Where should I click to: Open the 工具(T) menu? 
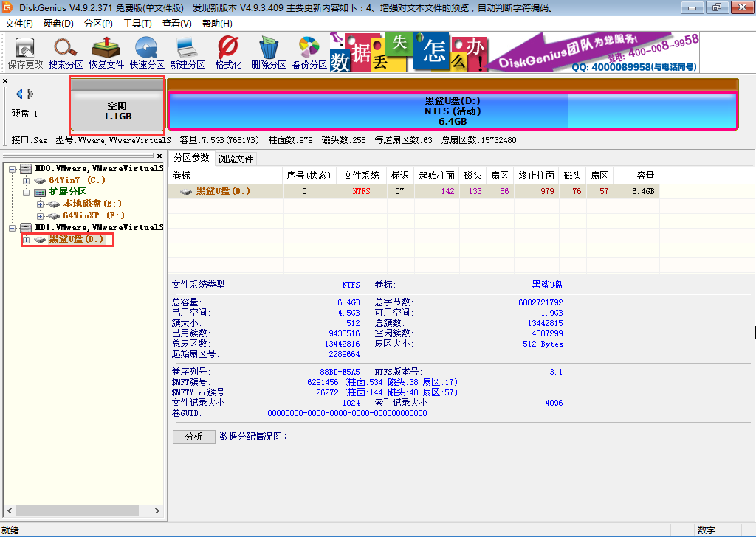point(137,23)
